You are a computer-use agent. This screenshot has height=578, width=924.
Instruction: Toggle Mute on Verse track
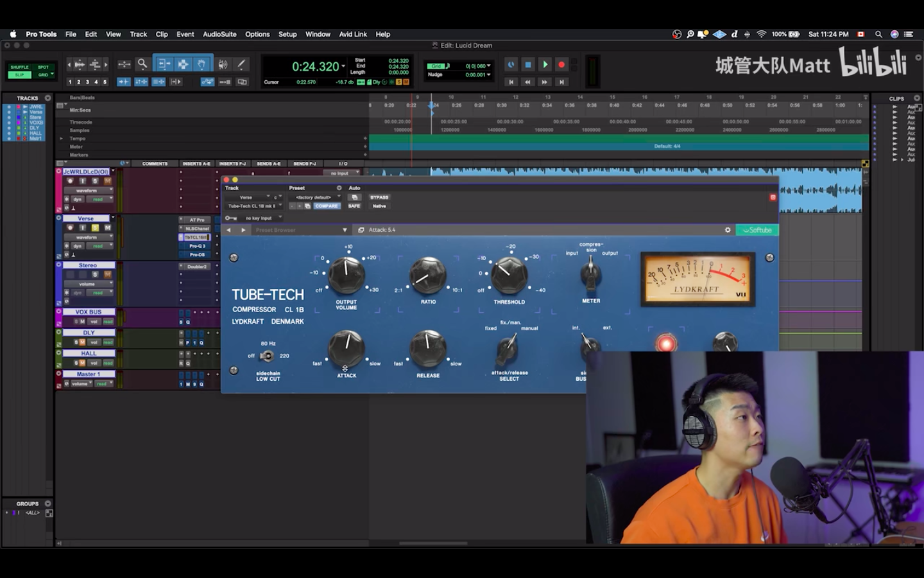tap(107, 227)
